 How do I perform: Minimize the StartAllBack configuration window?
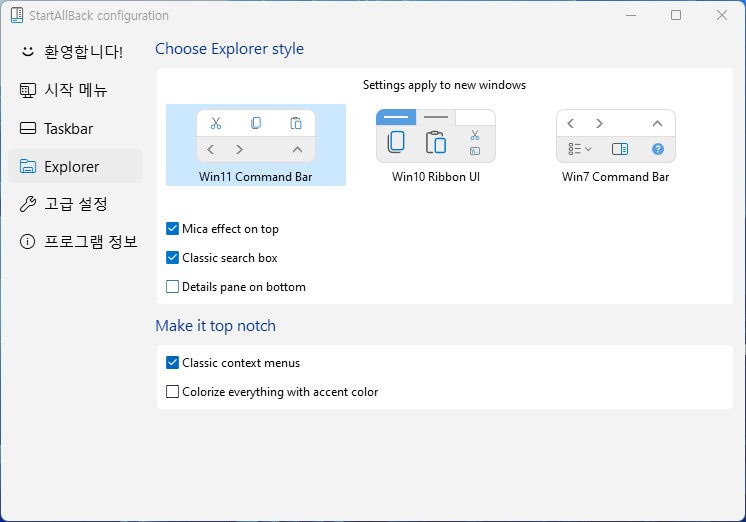[x=631, y=15]
